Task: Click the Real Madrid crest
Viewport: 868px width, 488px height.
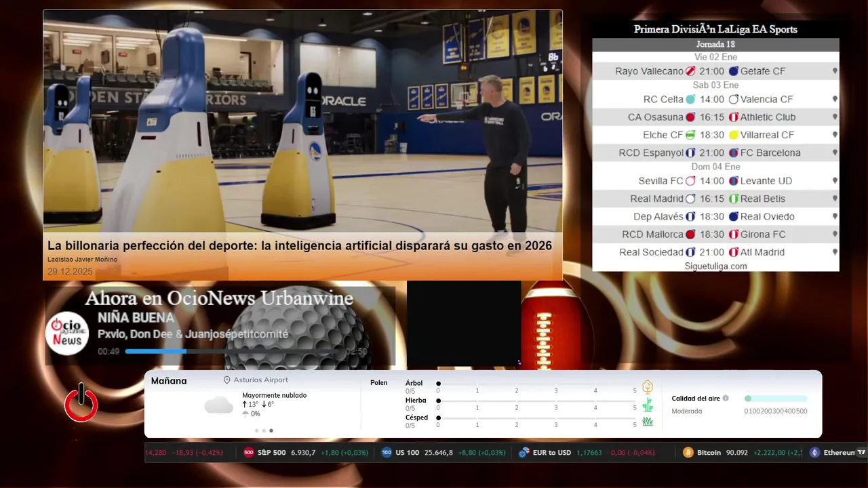Action: pyautogui.click(x=690, y=199)
